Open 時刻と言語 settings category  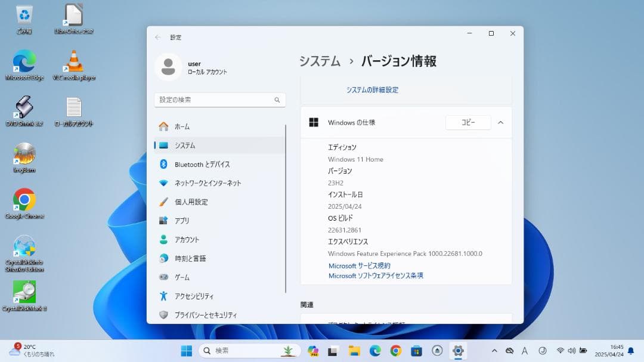pyautogui.click(x=219, y=258)
